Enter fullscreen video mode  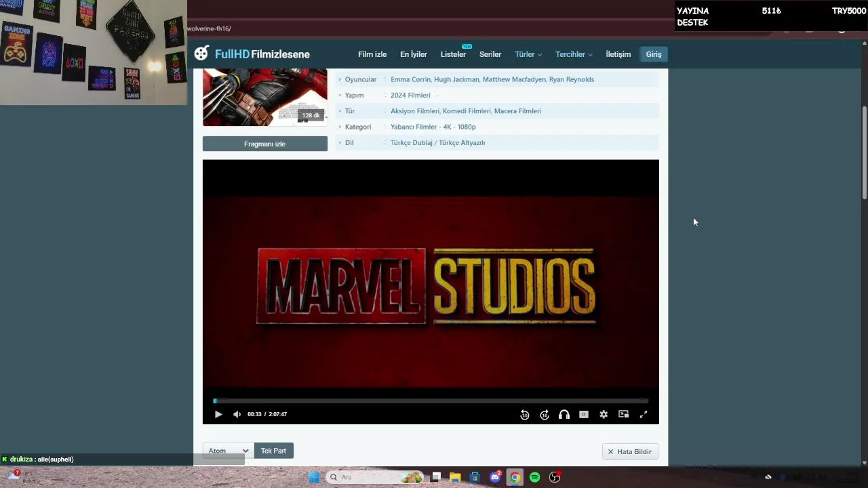click(x=644, y=414)
